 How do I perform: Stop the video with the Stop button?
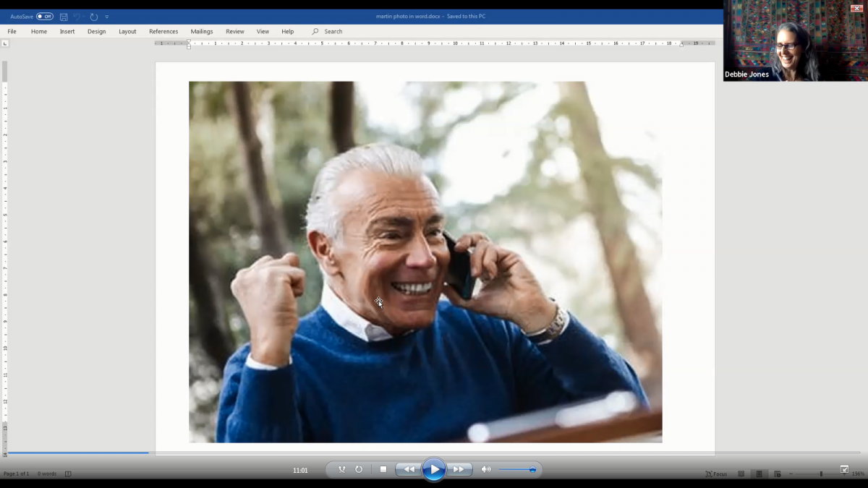click(383, 469)
